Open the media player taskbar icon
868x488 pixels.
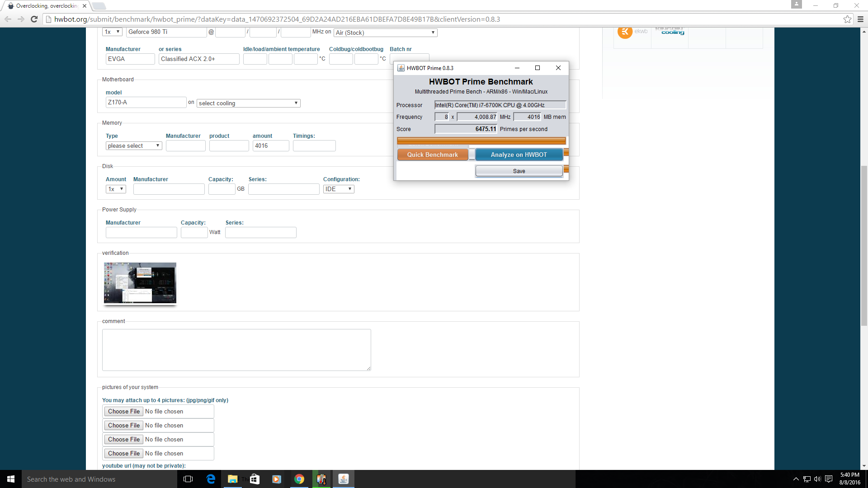(x=277, y=479)
